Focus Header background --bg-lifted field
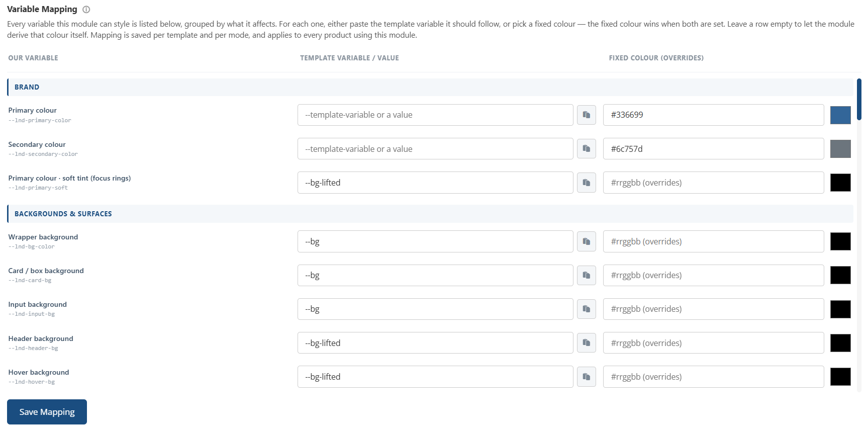Viewport: 868px width, 429px height. 435,343
